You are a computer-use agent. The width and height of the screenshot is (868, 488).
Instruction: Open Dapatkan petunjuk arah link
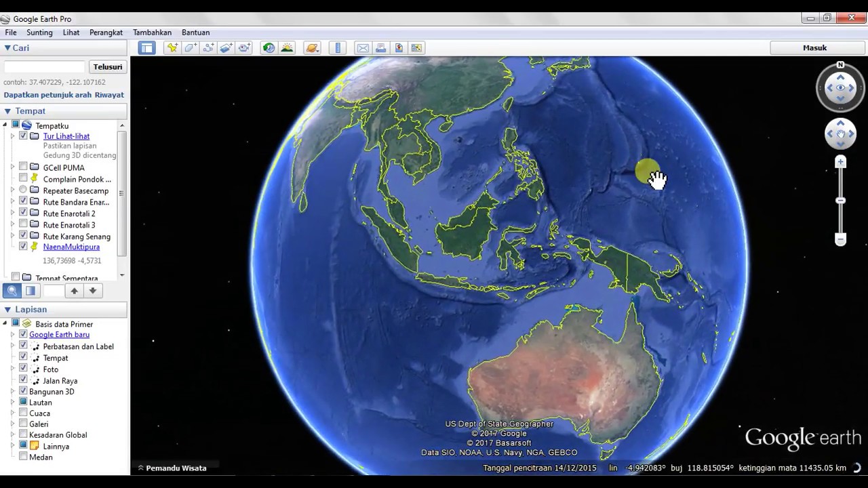(x=47, y=95)
